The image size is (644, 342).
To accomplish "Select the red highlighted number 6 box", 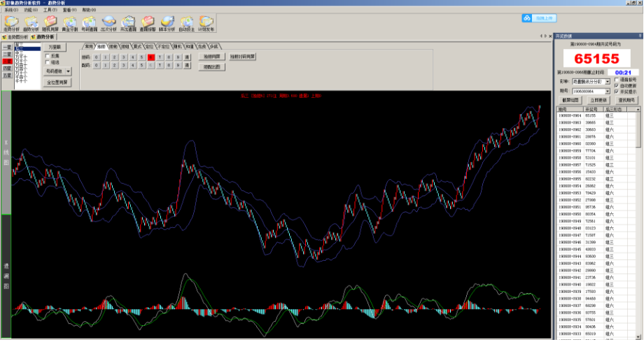I will point(150,57).
